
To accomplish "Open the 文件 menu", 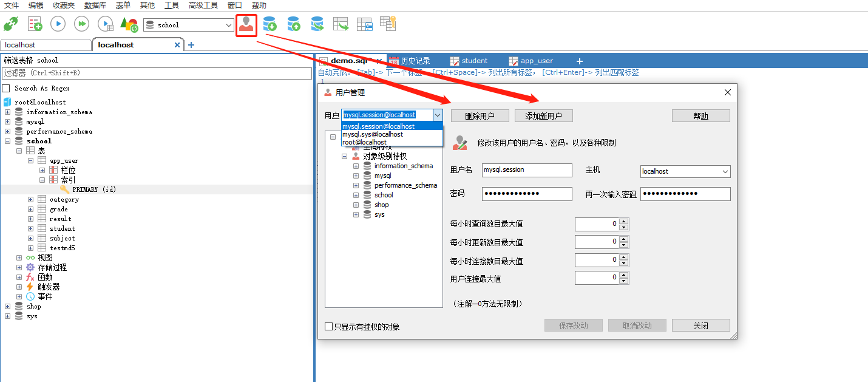I will pyautogui.click(x=12, y=5).
